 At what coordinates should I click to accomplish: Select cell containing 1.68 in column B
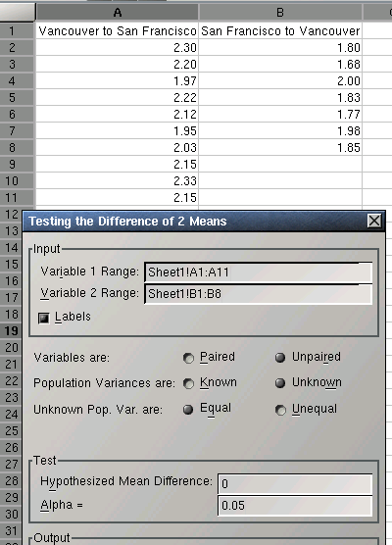pyautogui.click(x=280, y=64)
